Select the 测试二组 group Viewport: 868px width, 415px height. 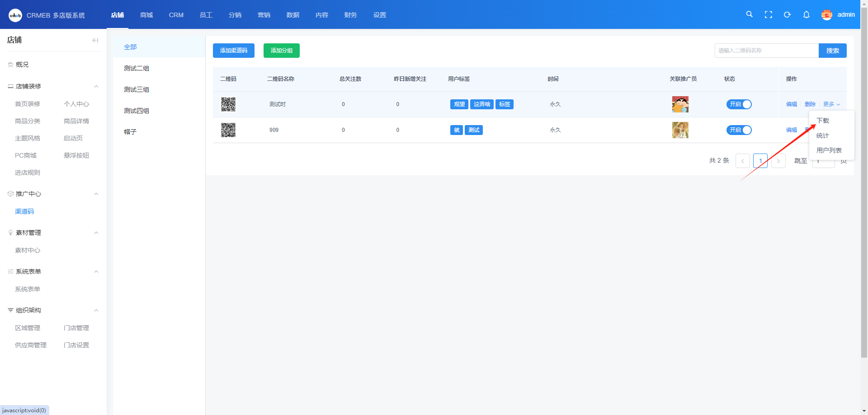point(137,68)
